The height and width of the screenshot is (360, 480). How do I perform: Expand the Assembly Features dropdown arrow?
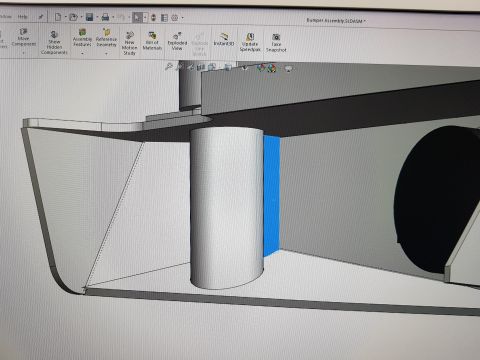(82, 53)
